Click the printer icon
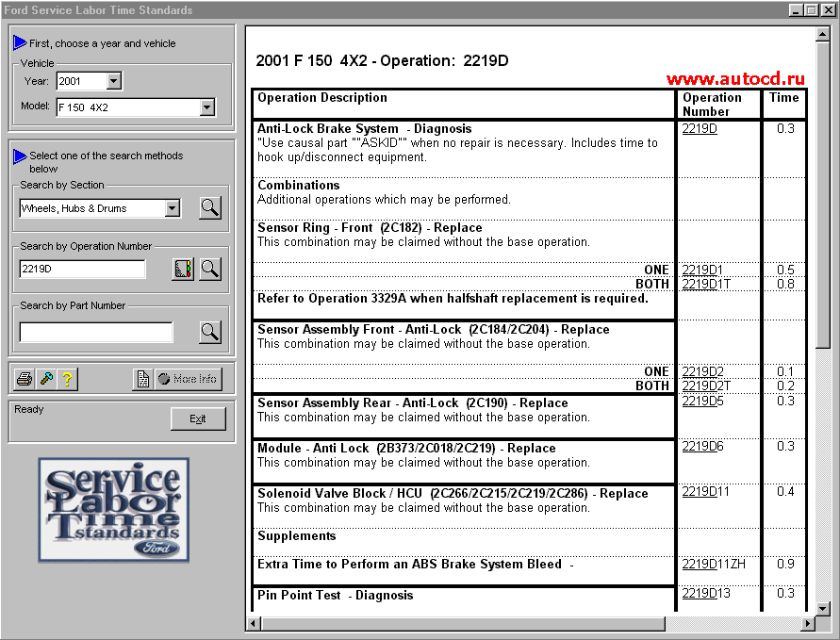Viewport: 840px width, 640px height. 25,379
